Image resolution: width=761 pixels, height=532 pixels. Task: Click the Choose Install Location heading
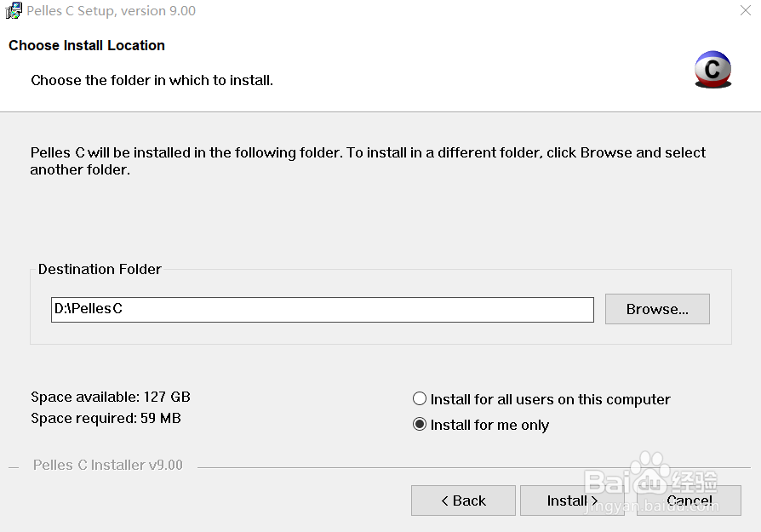87,45
